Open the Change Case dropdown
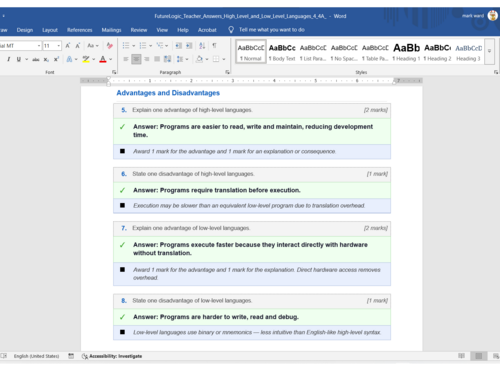The width and height of the screenshot is (500, 375). point(93,46)
